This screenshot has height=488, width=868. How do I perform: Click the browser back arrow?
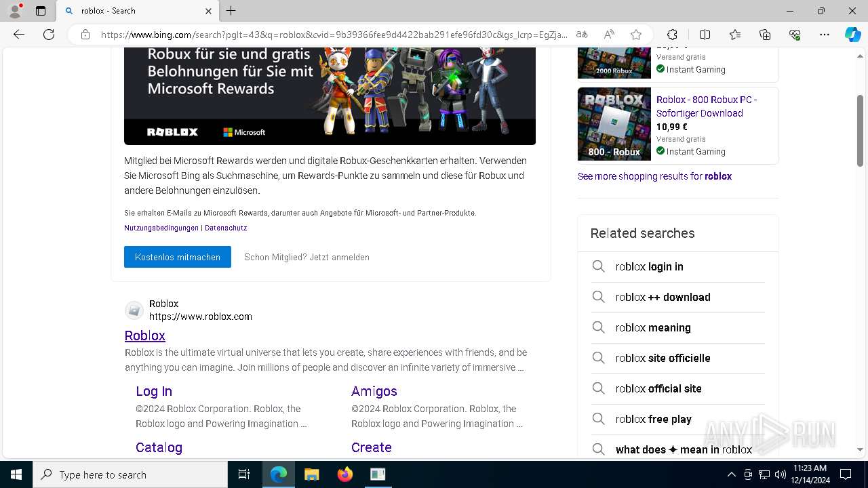19,35
